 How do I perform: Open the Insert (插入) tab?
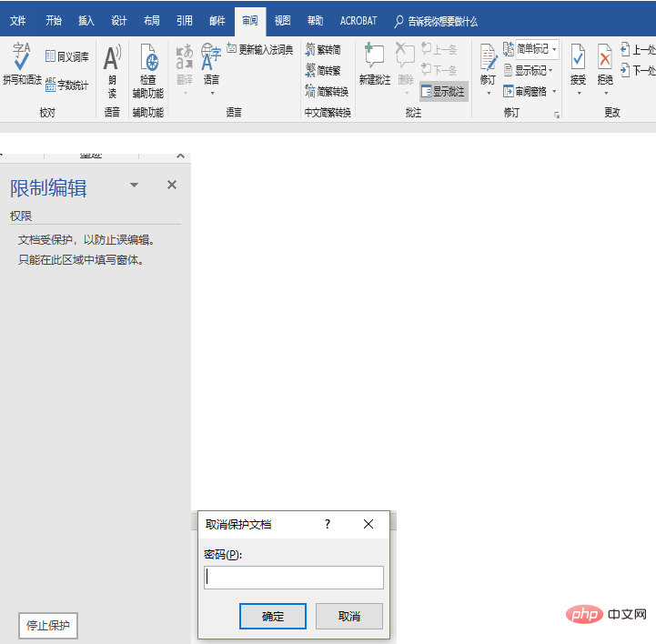86,20
